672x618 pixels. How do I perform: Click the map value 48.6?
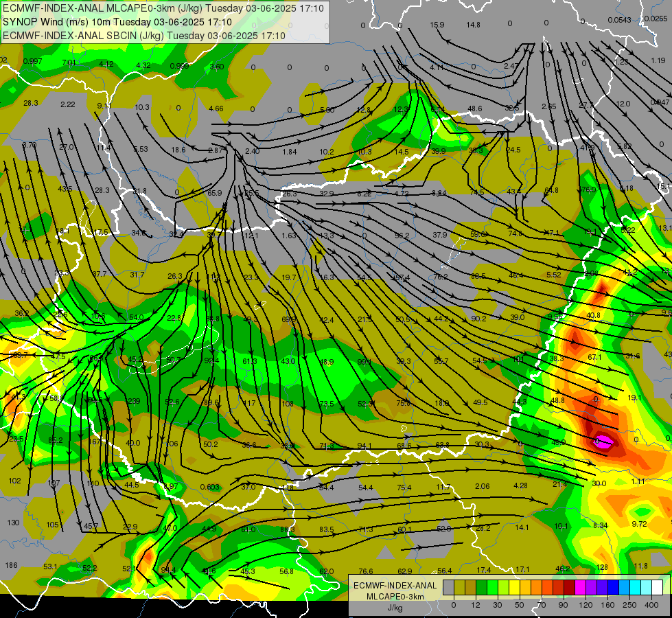click(x=475, y=109)
